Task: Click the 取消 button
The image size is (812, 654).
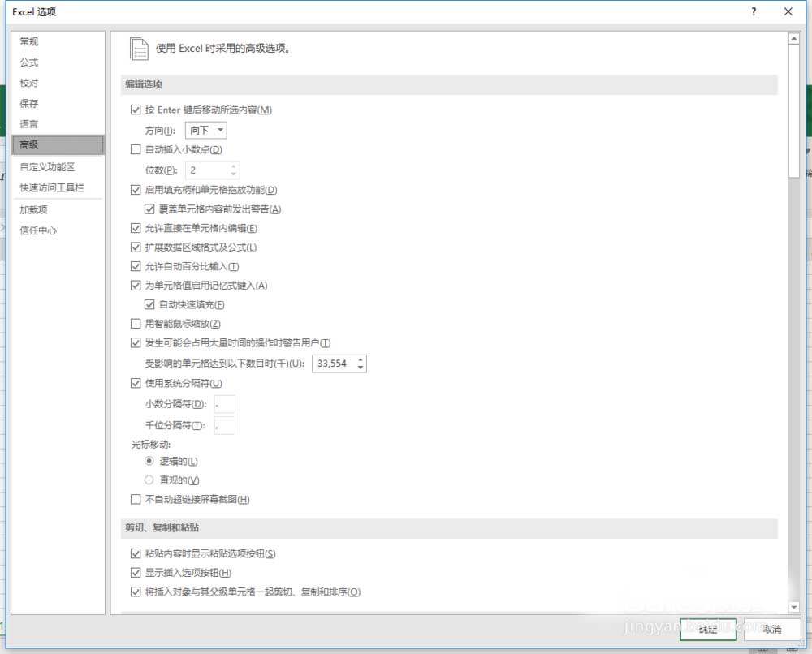Action: [x=771, y=629]
